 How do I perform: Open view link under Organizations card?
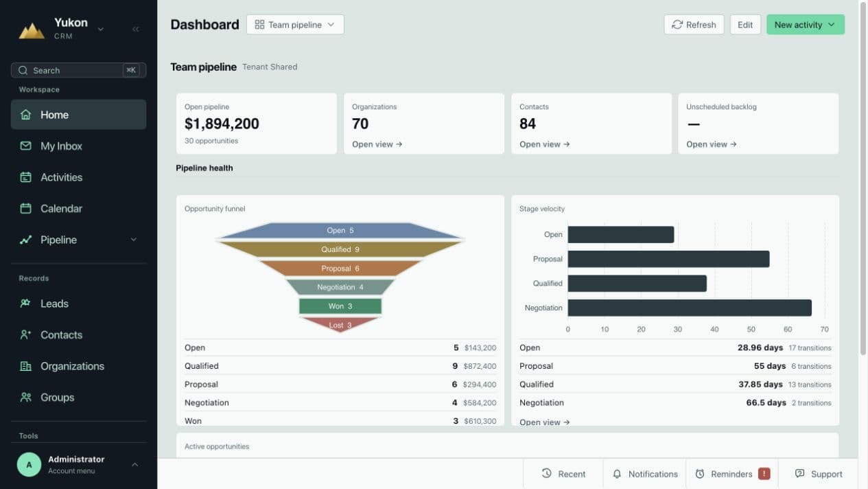click(377, 144)
